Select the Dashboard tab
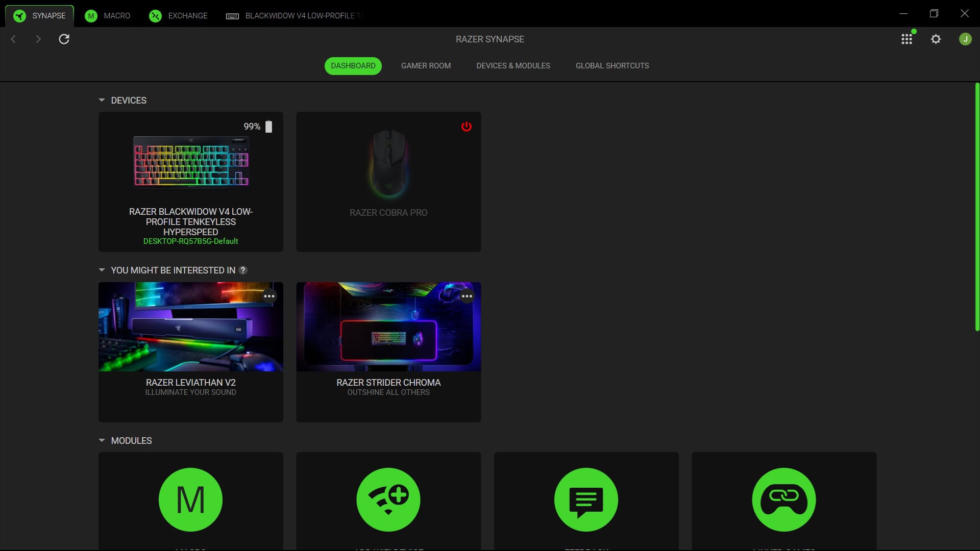Screen dimensions: 980x551 point(353,66)
